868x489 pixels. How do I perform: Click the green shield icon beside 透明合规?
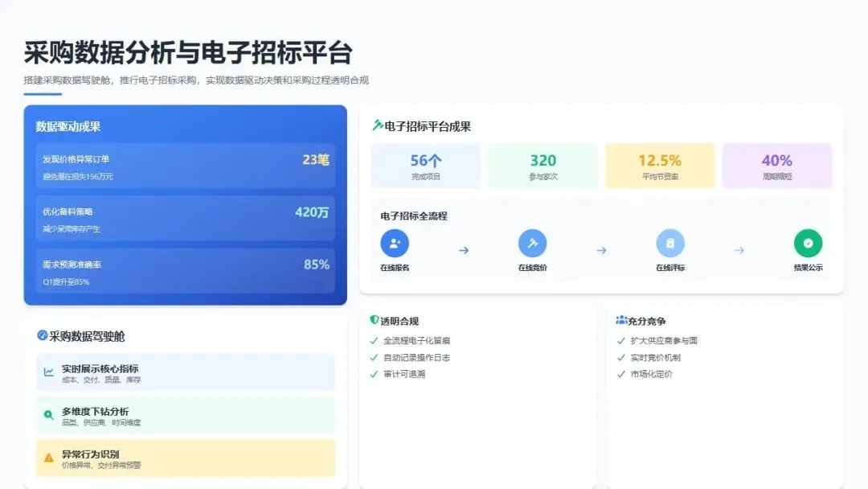click(375, 320)
